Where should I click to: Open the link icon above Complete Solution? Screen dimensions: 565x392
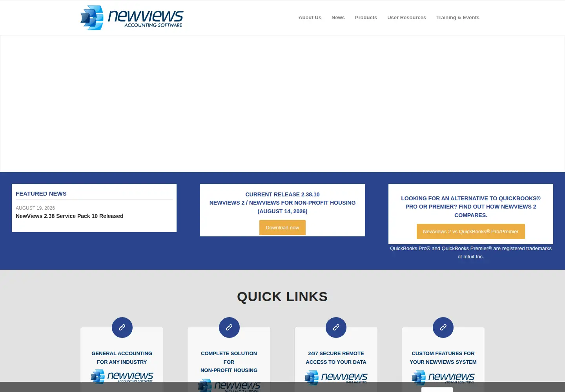(x=229, y=327)
